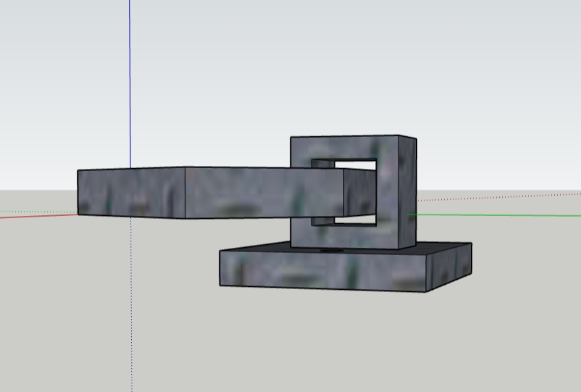Select the top bar of the square ring frame
The image size is (581, 392).
click(345, 148)
